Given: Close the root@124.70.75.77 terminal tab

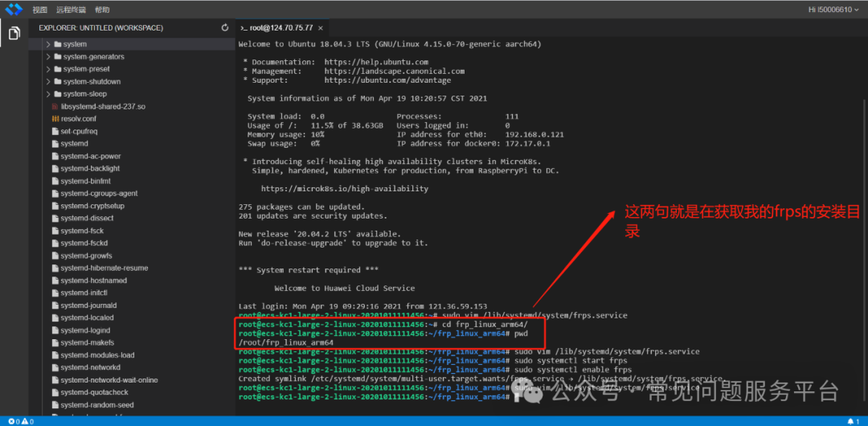Looking at the screenshot, I should click(321, 27).
